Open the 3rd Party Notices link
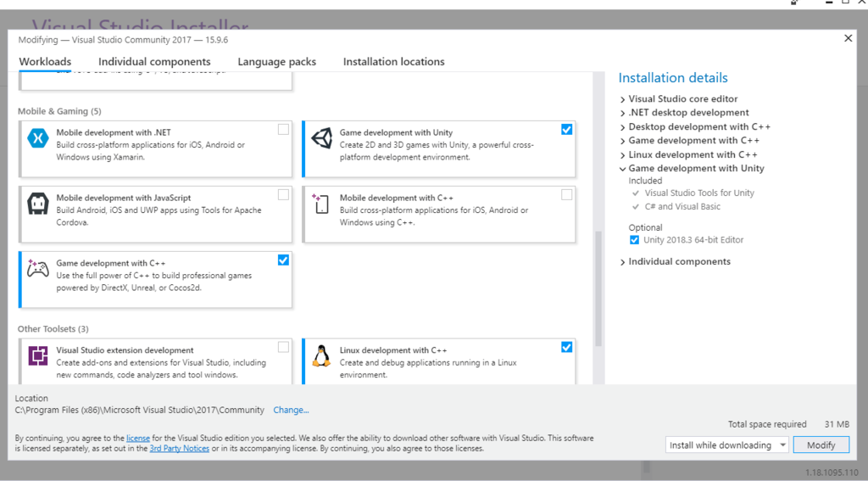 pyautogui.click(x=180, y=448)
